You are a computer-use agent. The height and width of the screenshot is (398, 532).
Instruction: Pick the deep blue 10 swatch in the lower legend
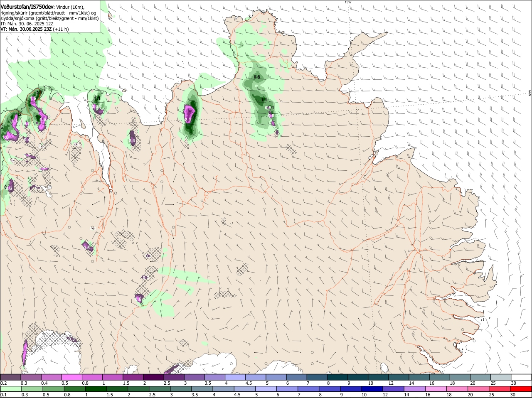[x=372, y=389]
